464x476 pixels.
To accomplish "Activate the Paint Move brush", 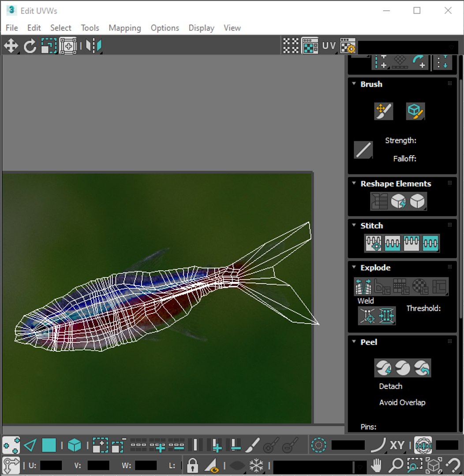I will [x=383, y=111].
